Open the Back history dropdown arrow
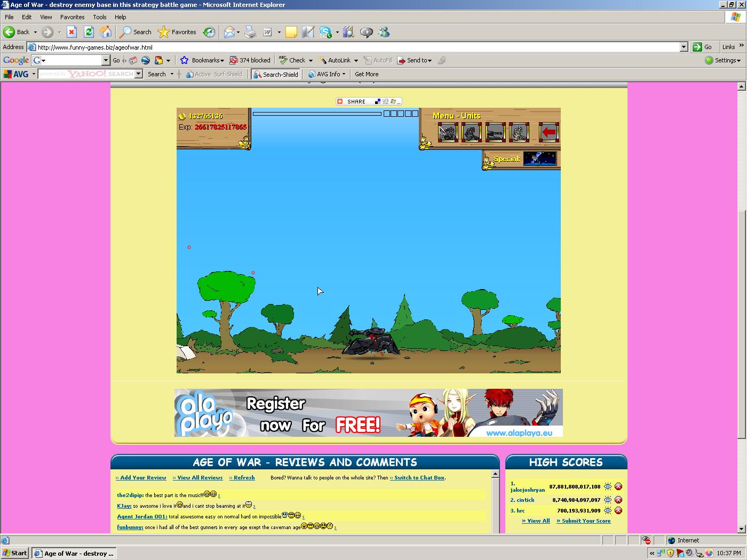Image resolution: width=747 pixels, height=560 pixels. tap(35, 32)
